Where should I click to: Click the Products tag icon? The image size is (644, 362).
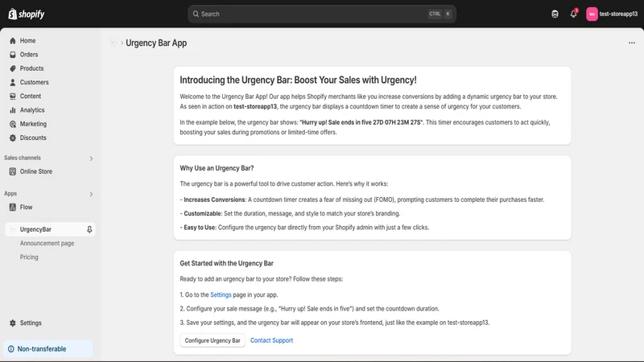(13, 68)
